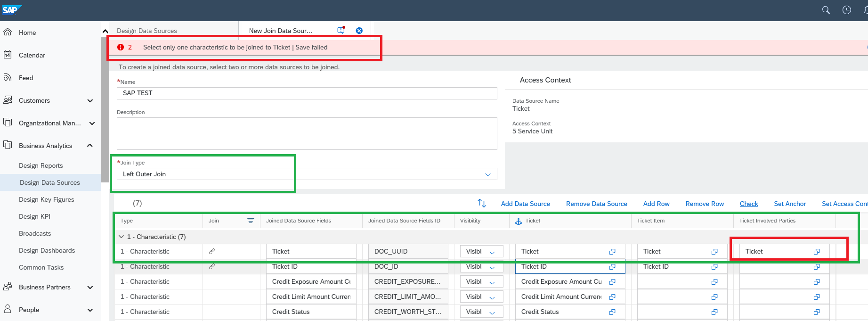Click into the Description text area
The image size is (868, 321).
307,133
